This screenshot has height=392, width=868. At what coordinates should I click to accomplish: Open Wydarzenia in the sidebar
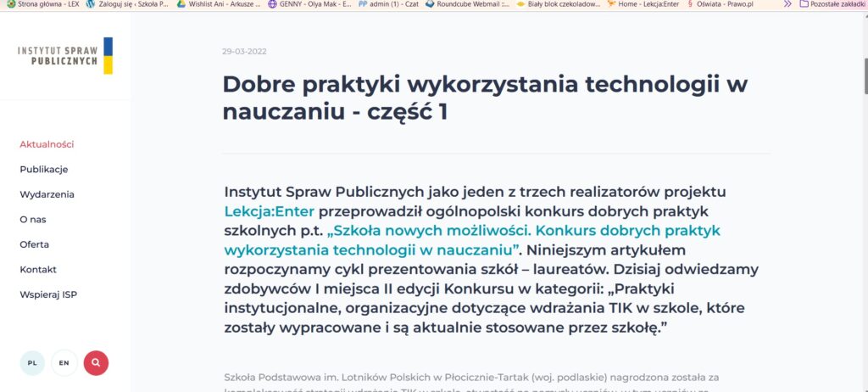pos(47,194)
